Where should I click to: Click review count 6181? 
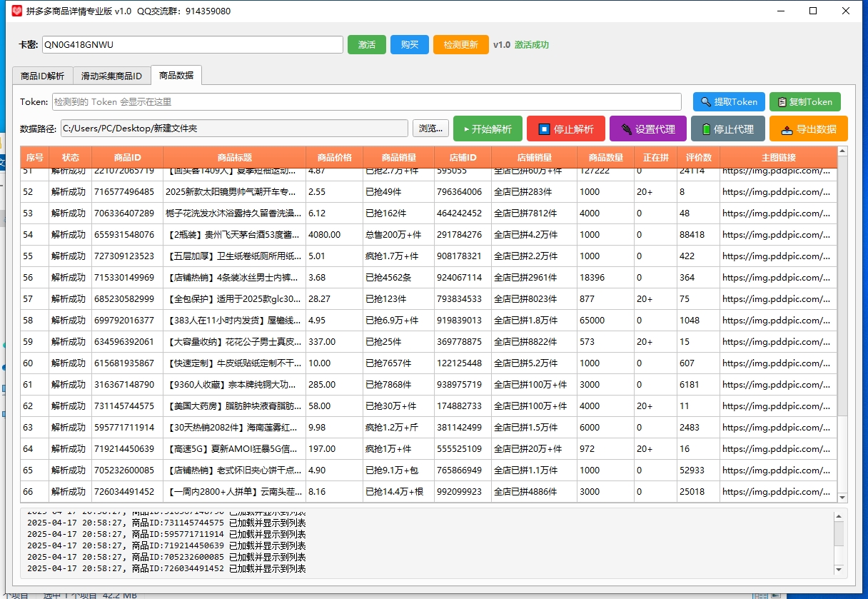(699, 385)
